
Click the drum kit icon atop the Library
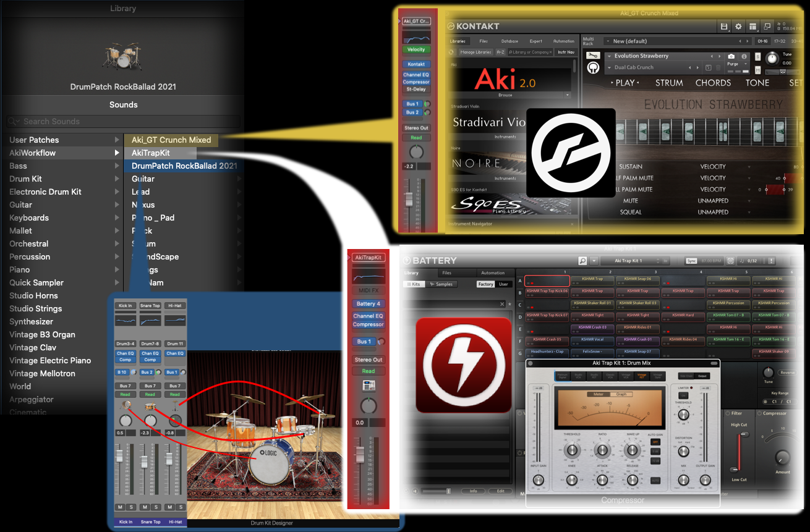pos(123,55)
